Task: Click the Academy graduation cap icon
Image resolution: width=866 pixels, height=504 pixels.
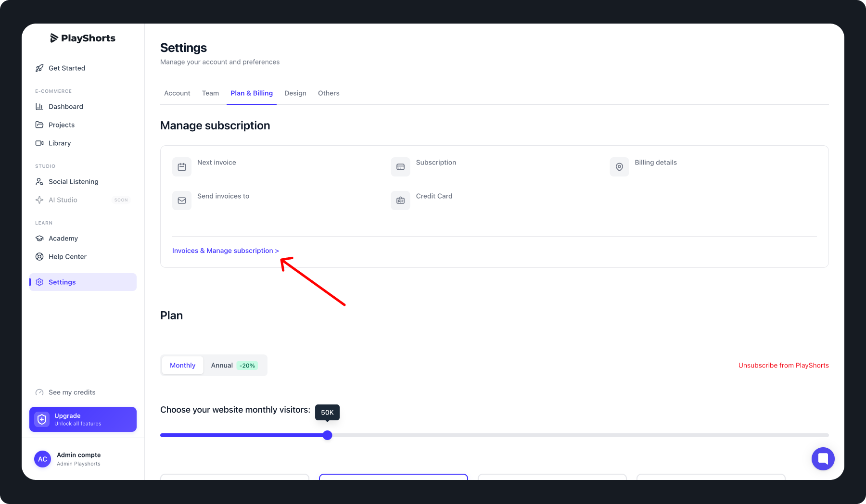Action: (39, 239)
